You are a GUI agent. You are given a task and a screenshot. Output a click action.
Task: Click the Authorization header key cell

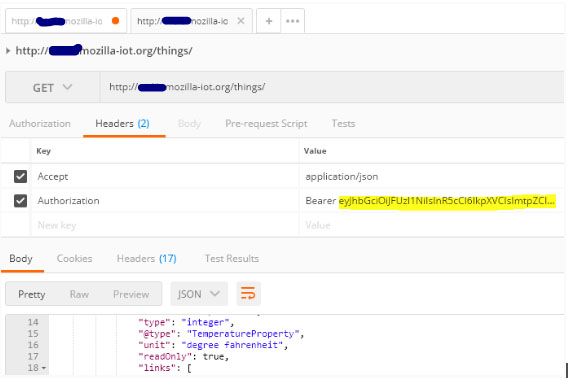point(165,200)
